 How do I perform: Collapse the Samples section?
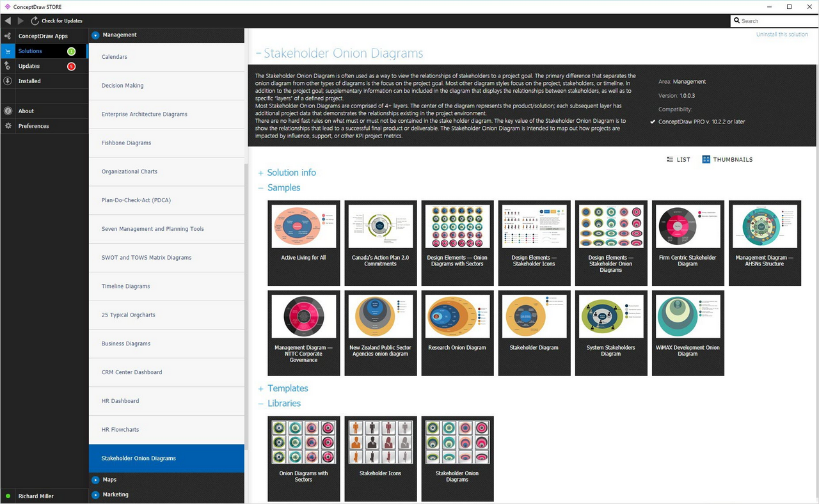point(260,188)
